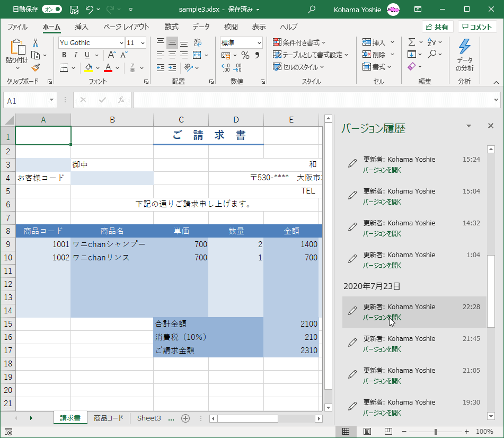This screenshot has width=504, height=438.
Task: Click the Cut scissors icon
Action: (x=36, y=43)
